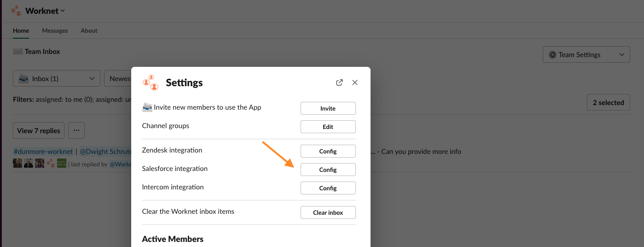
Task: Open the Inbox (1) dropdown
Action: tap(57, 79)
